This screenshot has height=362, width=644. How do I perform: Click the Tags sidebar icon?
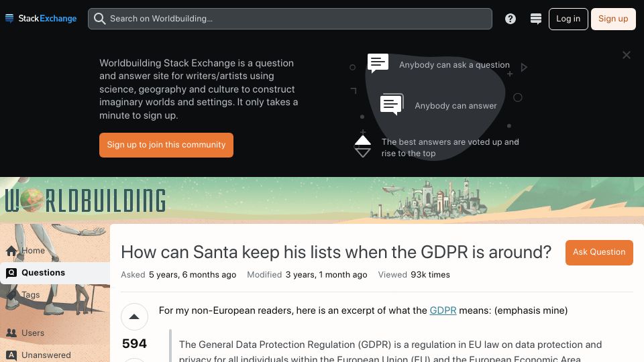pos(11,295)
